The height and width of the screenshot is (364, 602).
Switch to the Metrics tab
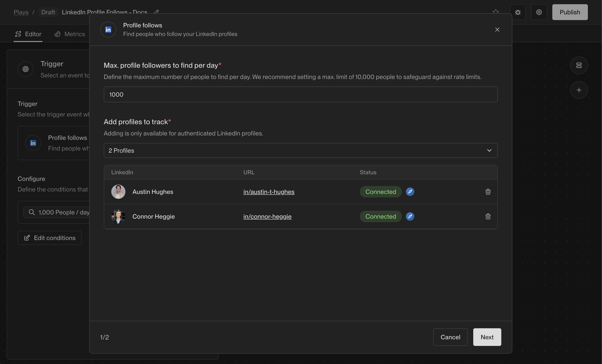pyautogui.click(x=70, y=34)
